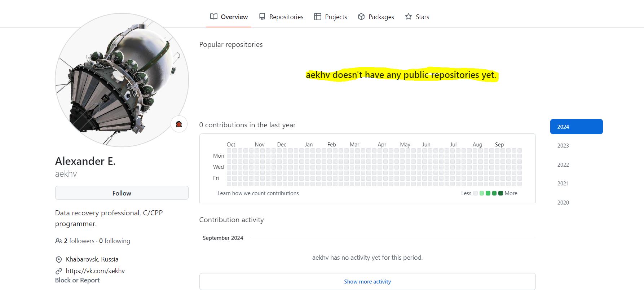Click the followers people icon
Screen dimensions: 644x290
58,241
